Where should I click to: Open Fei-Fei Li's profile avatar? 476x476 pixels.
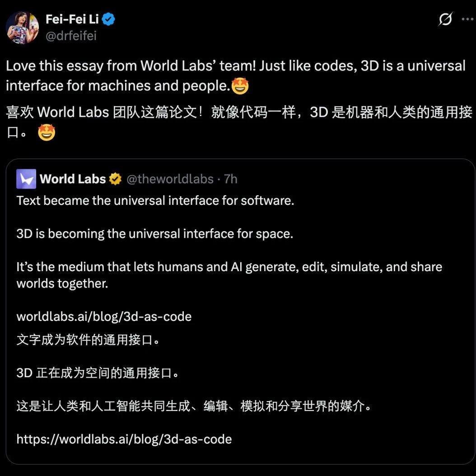tap(23, 28)
